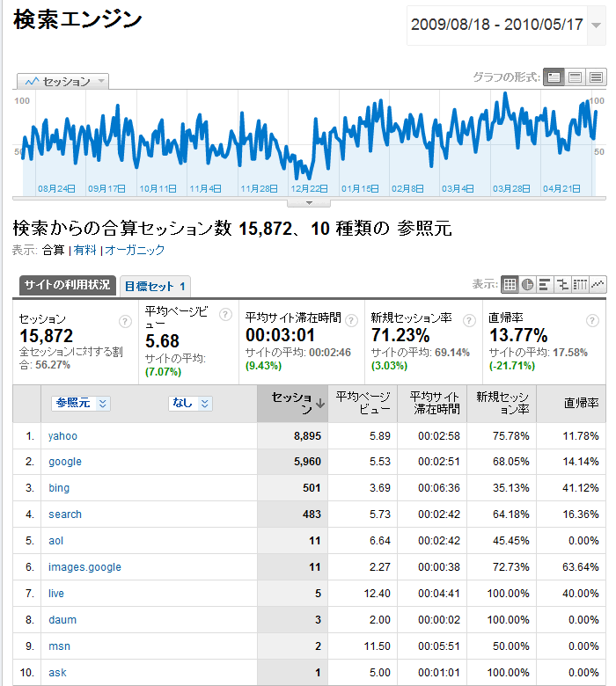
Task: Open the msn source row
Action: pos(59,646)
